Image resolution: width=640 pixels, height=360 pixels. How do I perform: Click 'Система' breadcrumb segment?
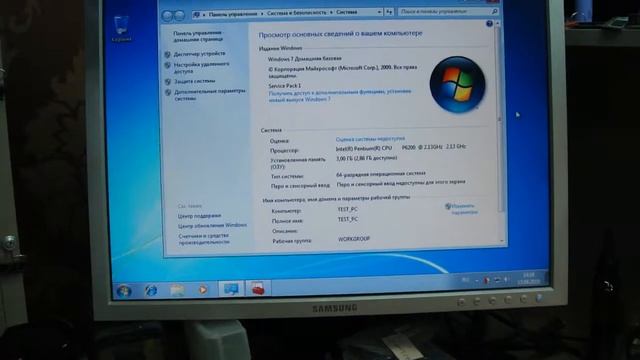point(347,12)
